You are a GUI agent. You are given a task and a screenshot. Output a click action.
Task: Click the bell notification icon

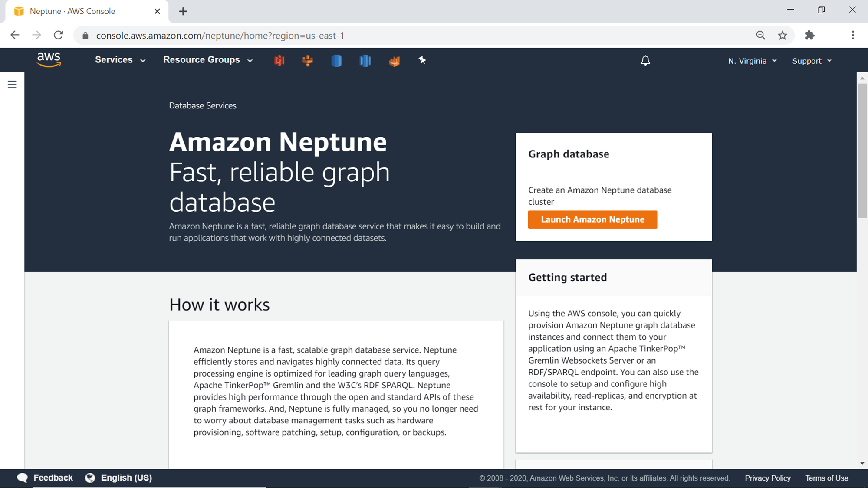pos(646,60)
